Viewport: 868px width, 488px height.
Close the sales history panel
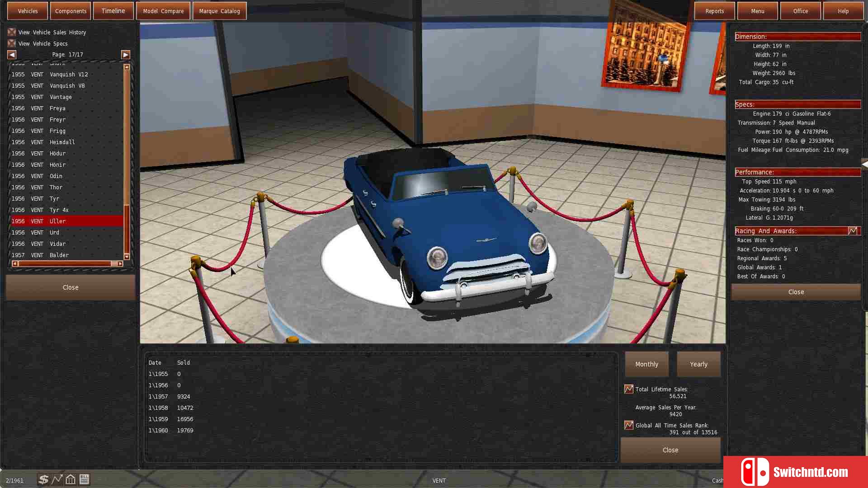coord(670,450)
